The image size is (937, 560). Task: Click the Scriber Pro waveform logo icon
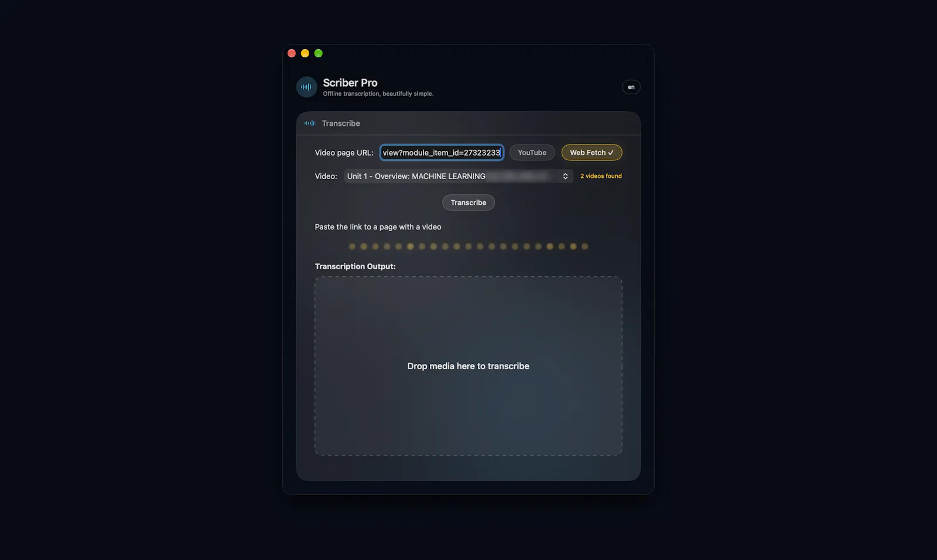pos(306,87)
